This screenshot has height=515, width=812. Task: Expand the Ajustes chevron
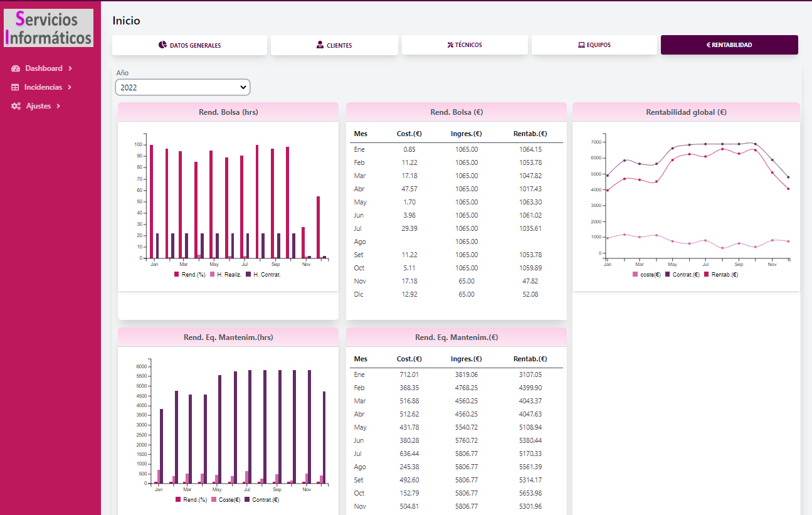click(58, 106)
